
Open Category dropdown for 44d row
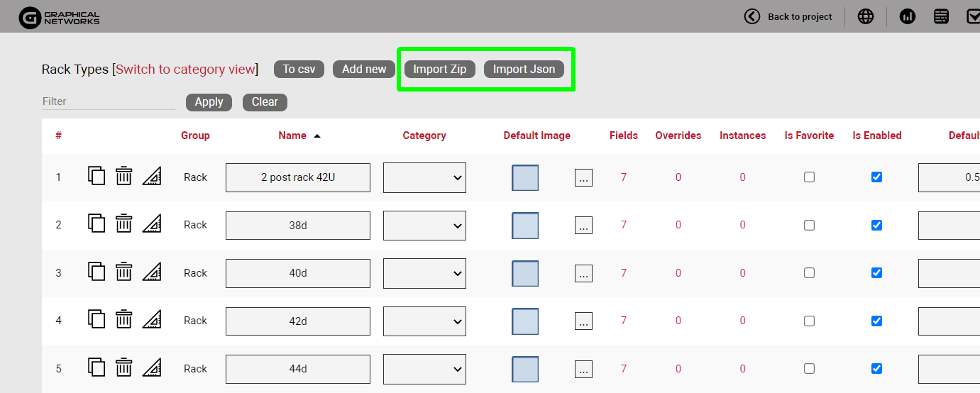[424, 369]
